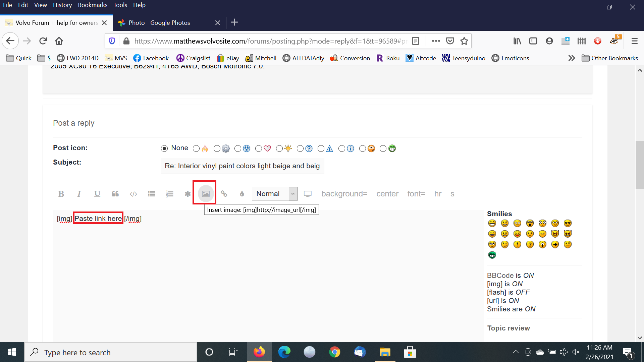Image resolution: width=644 pixels, height=362 pixels.
Task: Open the History menu
Action: tap(62, 5)
